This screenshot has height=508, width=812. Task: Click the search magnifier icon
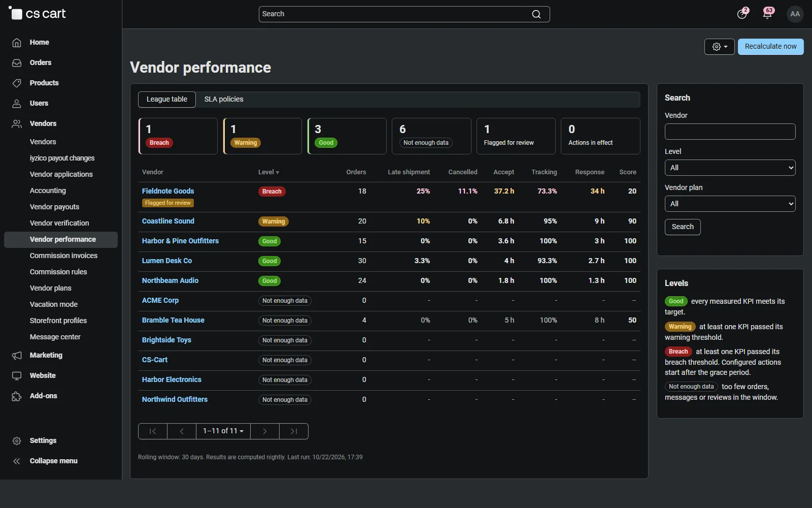point(536,14)
